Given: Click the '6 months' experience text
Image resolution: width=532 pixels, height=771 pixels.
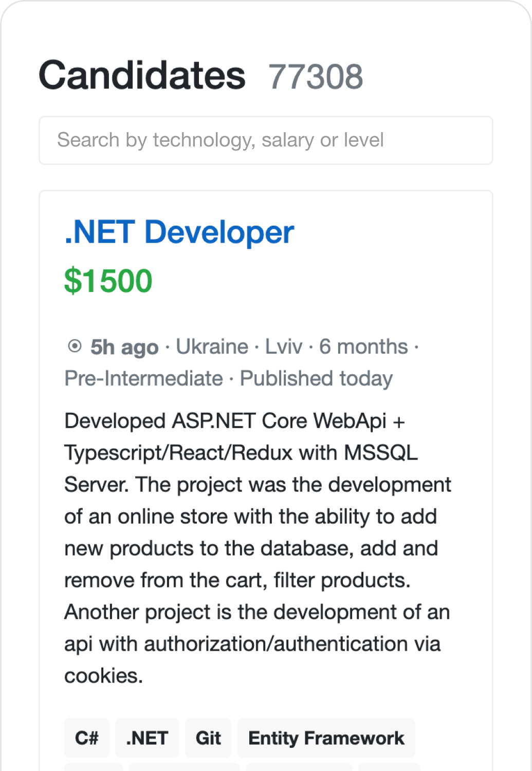Looking at the screenshot, I should (363, 347).
